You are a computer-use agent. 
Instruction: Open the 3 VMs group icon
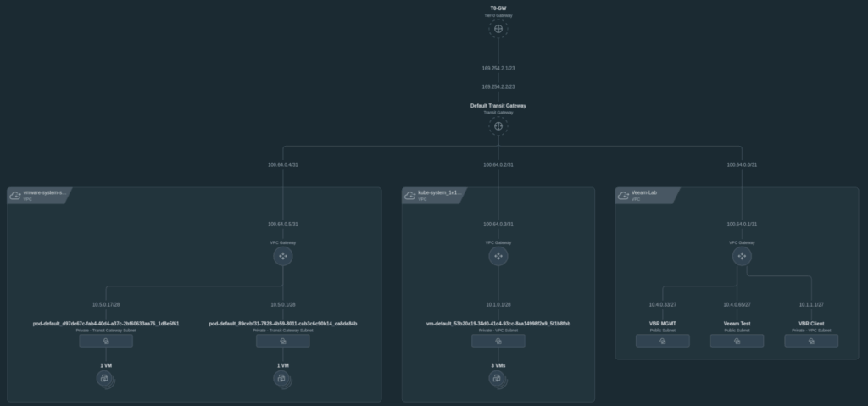pyautogui.click(x=498, y=379)
